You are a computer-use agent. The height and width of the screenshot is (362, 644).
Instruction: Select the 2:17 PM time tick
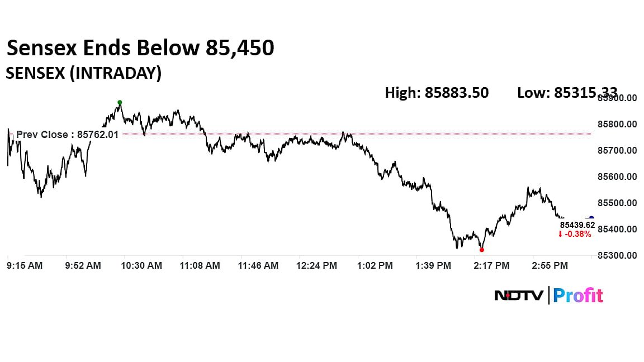coord(492,266)
